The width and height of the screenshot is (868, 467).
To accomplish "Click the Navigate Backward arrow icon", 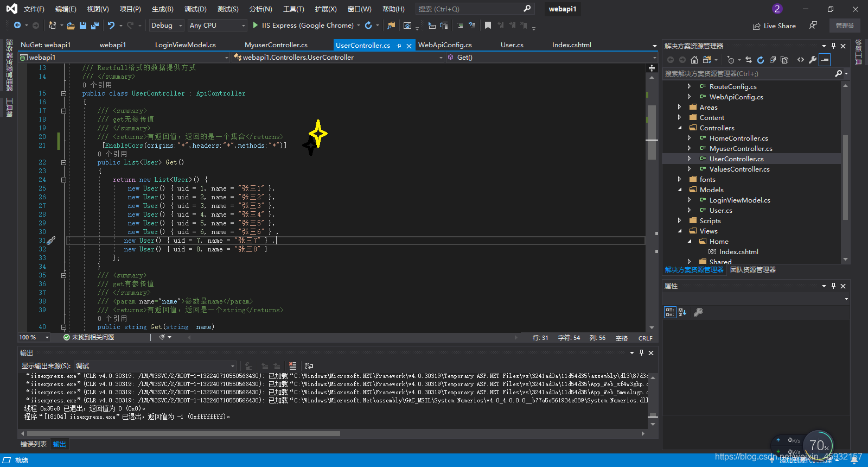I will tap(17, 26).
